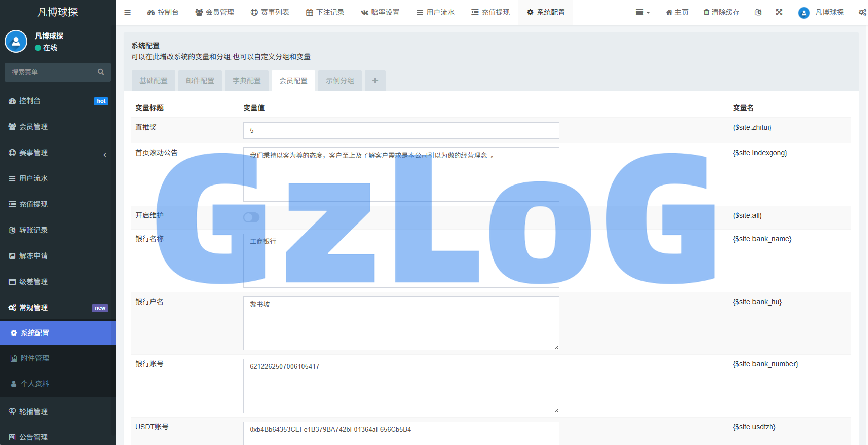
Task: Open the 下注记录 top tab
Action: pyautogui.click(x=325, y=12)
